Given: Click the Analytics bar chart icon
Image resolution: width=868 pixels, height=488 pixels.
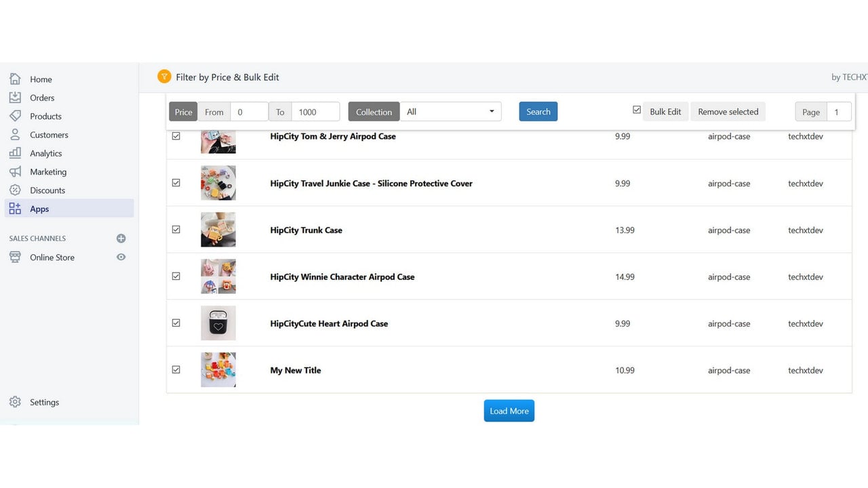Looking at the screenshot, I should (15, 153).
